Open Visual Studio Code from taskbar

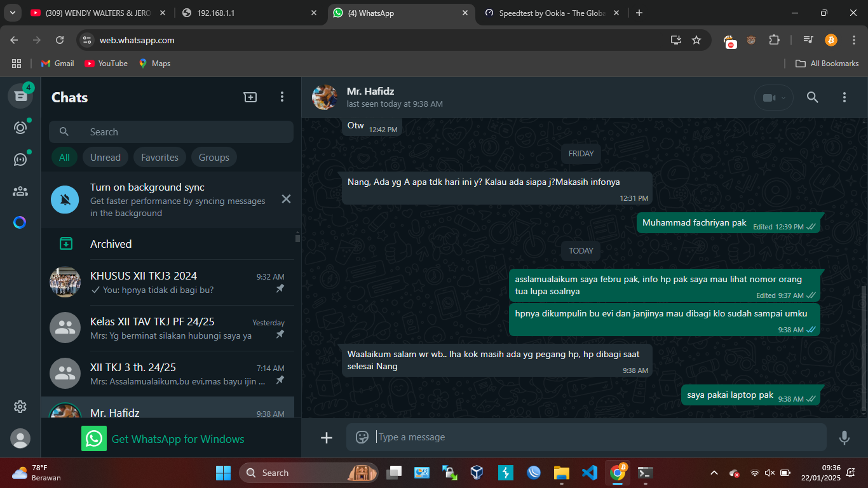[x=590, y=473]
